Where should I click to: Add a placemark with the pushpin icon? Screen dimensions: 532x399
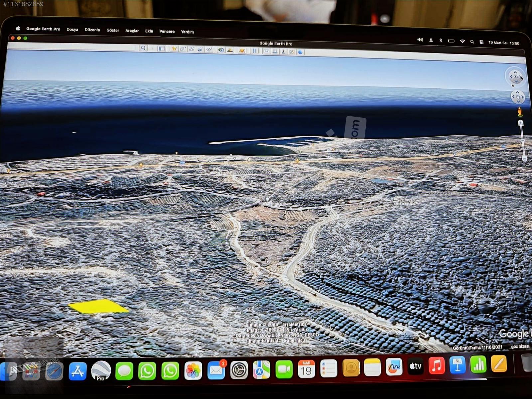174,49
